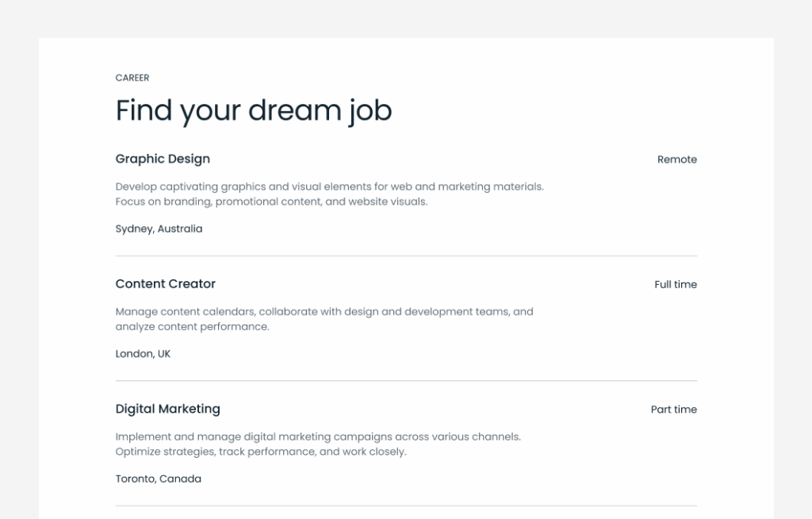812x519 pixels.
Task: Click the Sydney, Australia location
Action: tap(159, 229)
